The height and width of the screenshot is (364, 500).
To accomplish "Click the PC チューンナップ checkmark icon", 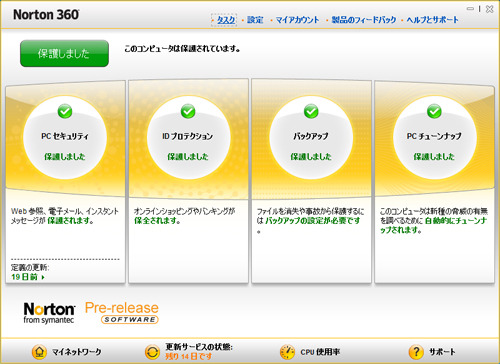I will [434, 111].
